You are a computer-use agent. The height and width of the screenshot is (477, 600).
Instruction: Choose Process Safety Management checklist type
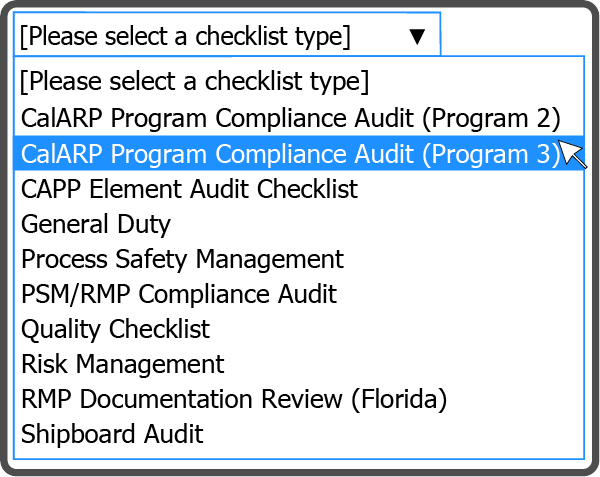[182, 259]
